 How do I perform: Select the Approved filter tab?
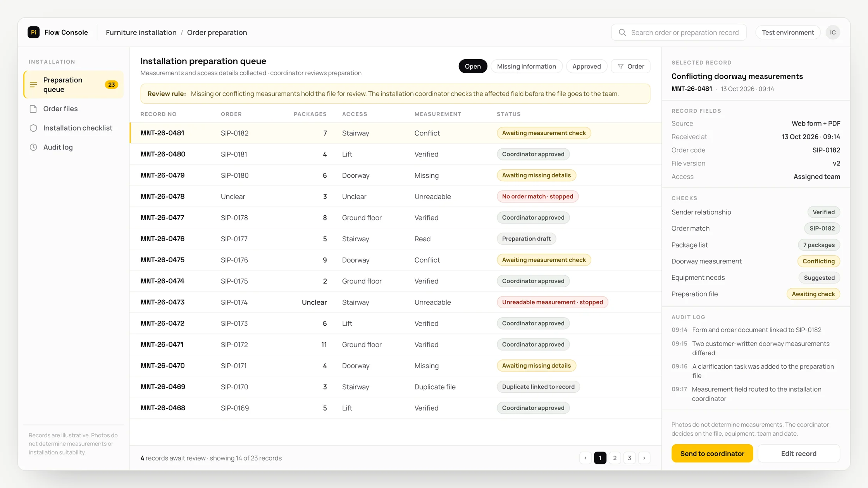coord(586,66)
